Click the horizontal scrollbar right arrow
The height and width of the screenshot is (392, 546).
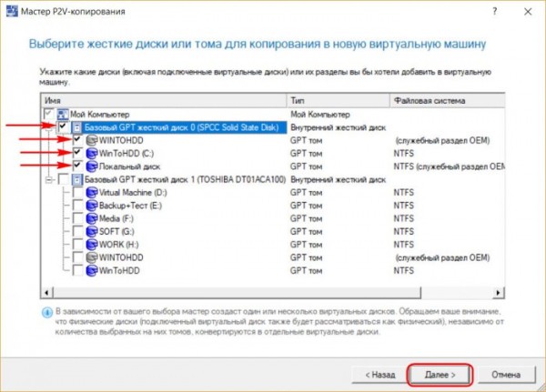pyautogui.click(x=499, y=293)
